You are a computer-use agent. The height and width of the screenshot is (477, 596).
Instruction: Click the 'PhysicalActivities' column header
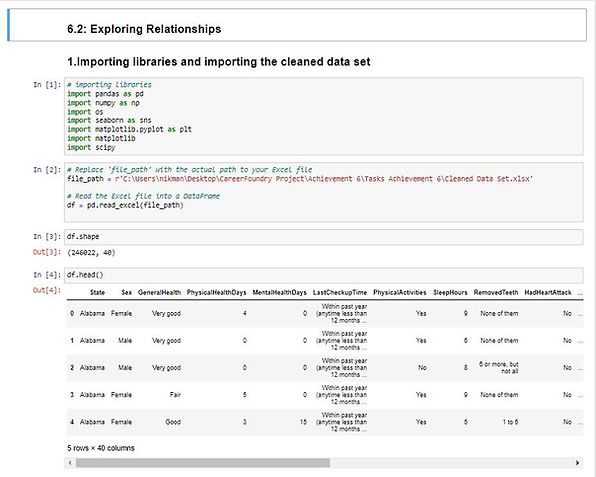[x=400, y=292]
